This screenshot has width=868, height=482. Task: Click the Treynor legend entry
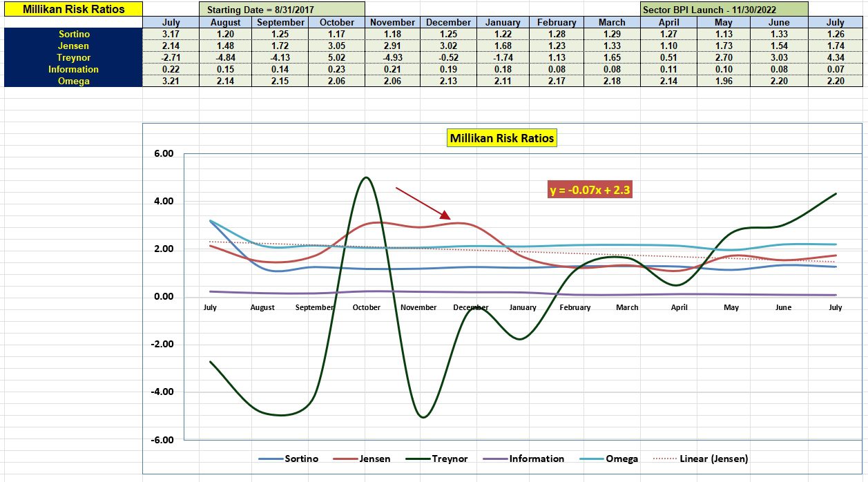436,459
